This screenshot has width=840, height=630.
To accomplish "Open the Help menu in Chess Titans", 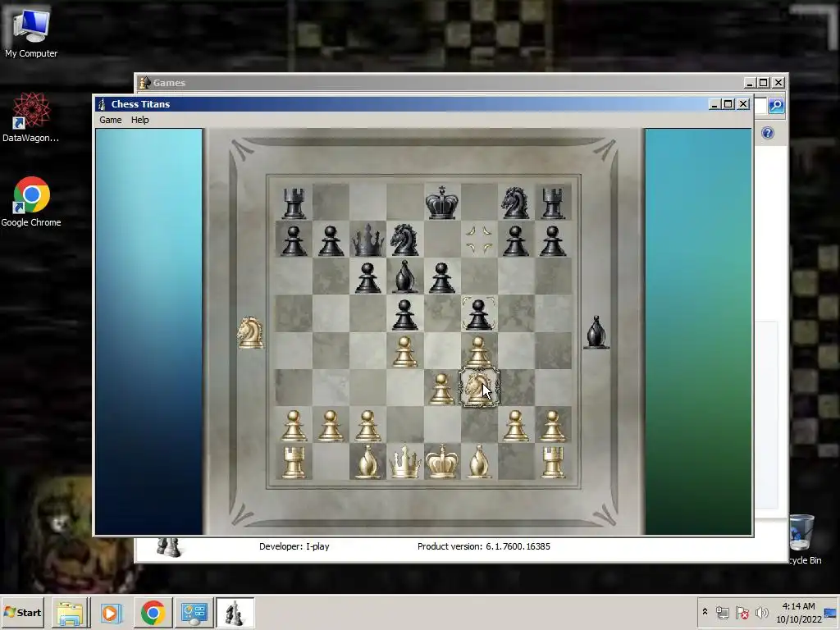I will pos(139,120).
